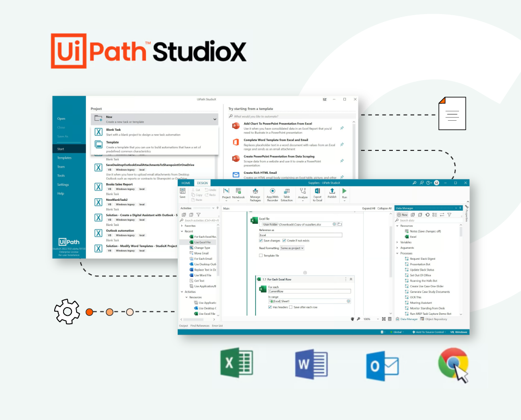This screenshot has height=420, width=521.
Task: Click the feedback icon in Suppliers title bar
Action: coord(421,183)
